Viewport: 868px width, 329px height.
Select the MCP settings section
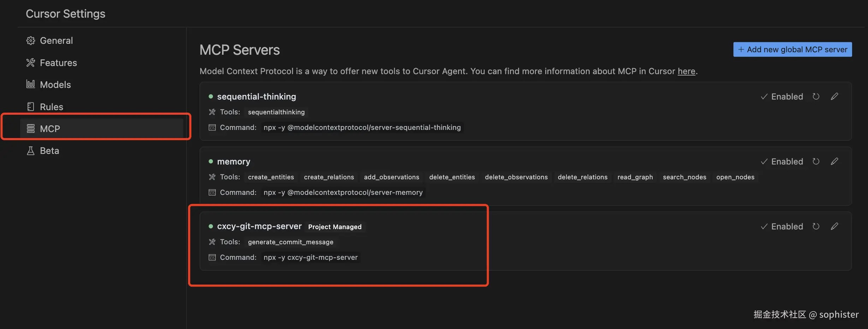pos(102,128)
